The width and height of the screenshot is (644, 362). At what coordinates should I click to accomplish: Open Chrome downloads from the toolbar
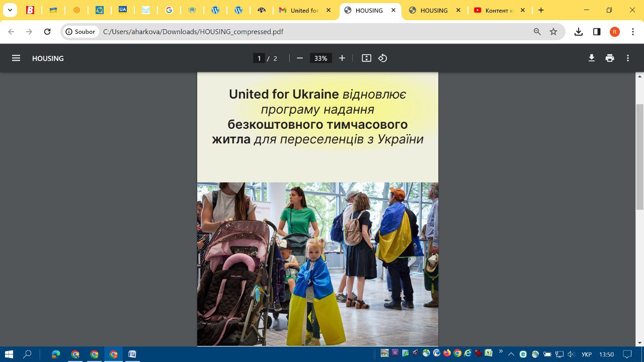point(579,32)
